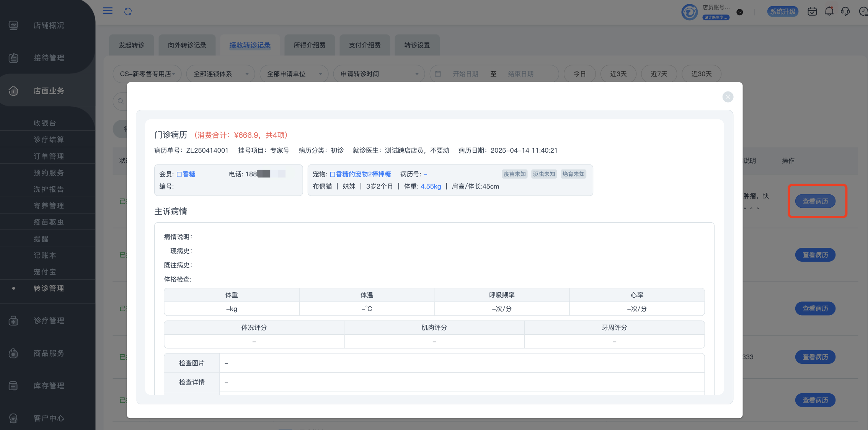Switch to 向外转诊记录 tab

tap(187, 45)
